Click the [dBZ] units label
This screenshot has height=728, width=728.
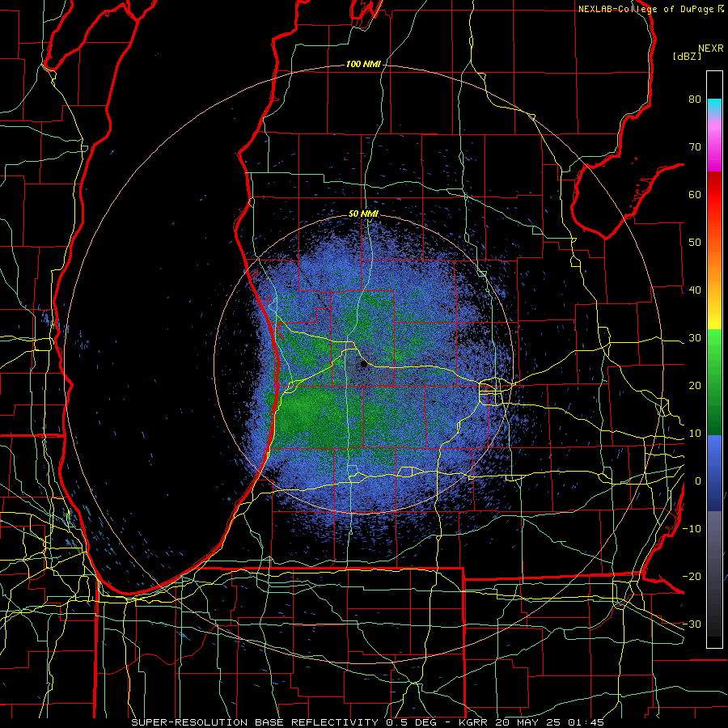(687, 57)
